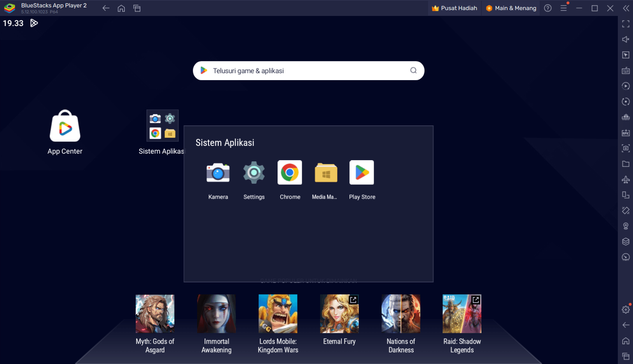Open the memory trim RAM icon

tap(626, 117)
